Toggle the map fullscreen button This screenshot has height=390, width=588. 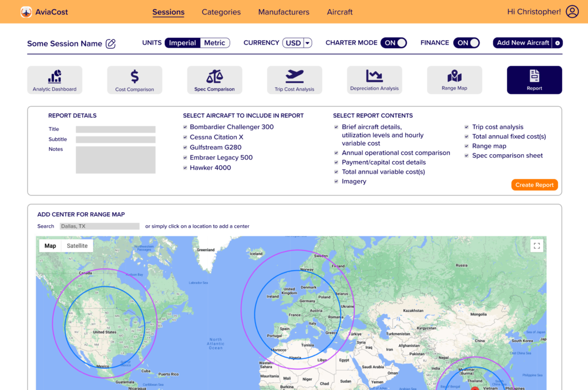[x=537, y=246]
